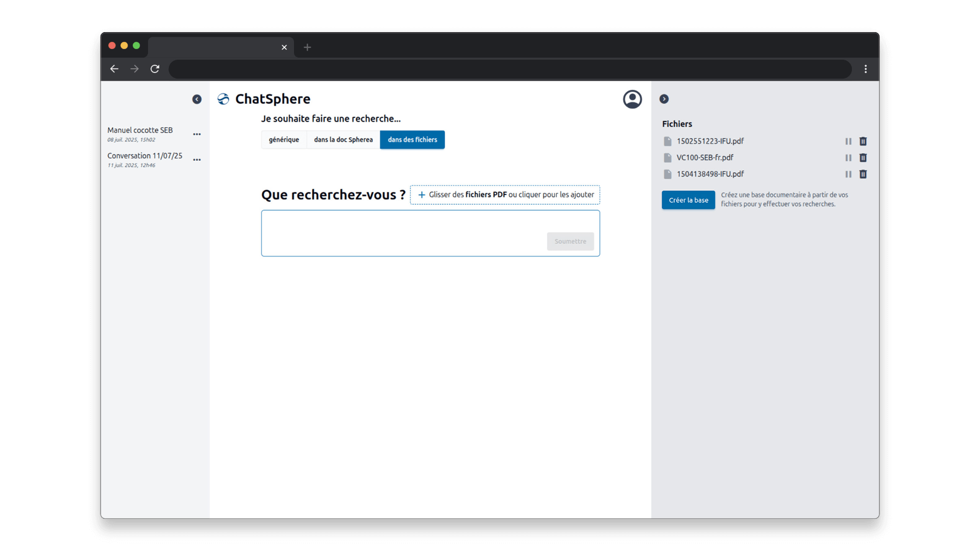Select the générique search mode
The width and height of the screenshot is (980, 551).
tap(284, 140)
